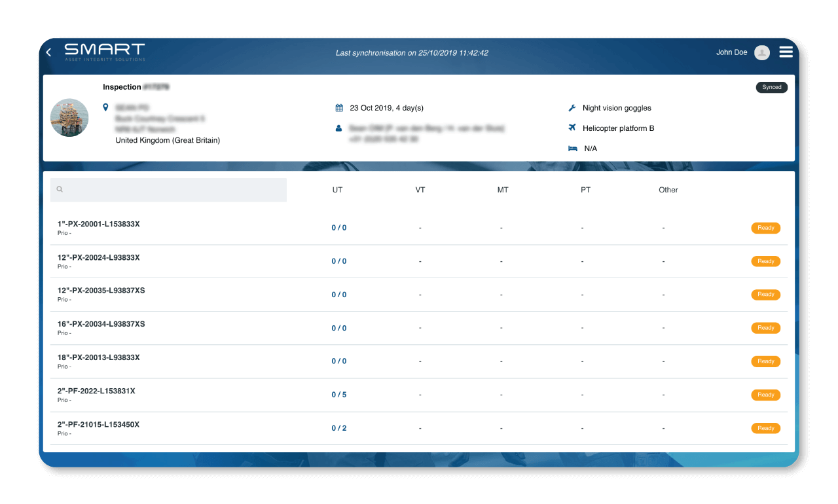Open the VT column header options

(420, 190)
